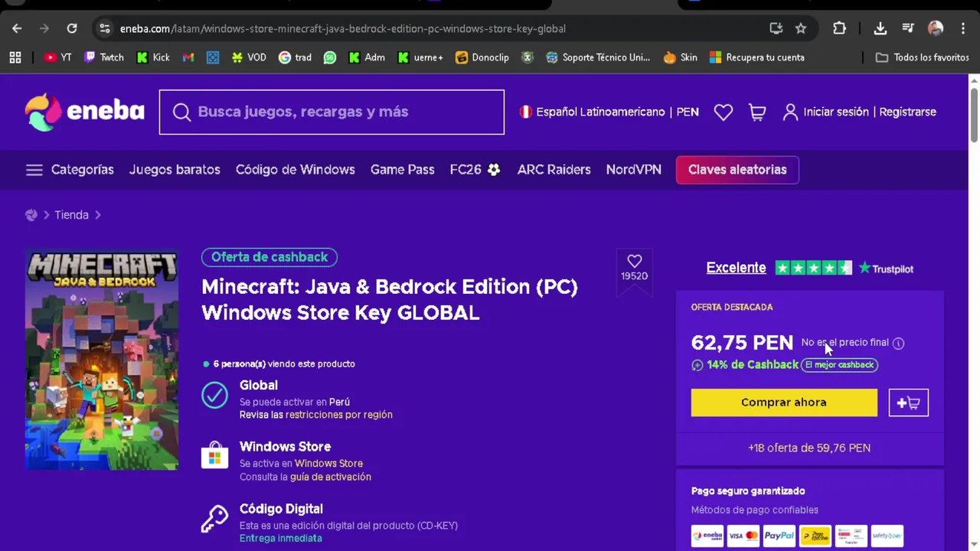Add product to cart icon button
The width and height of the screenshot is (980, 551).
click(x=909, y=403)
